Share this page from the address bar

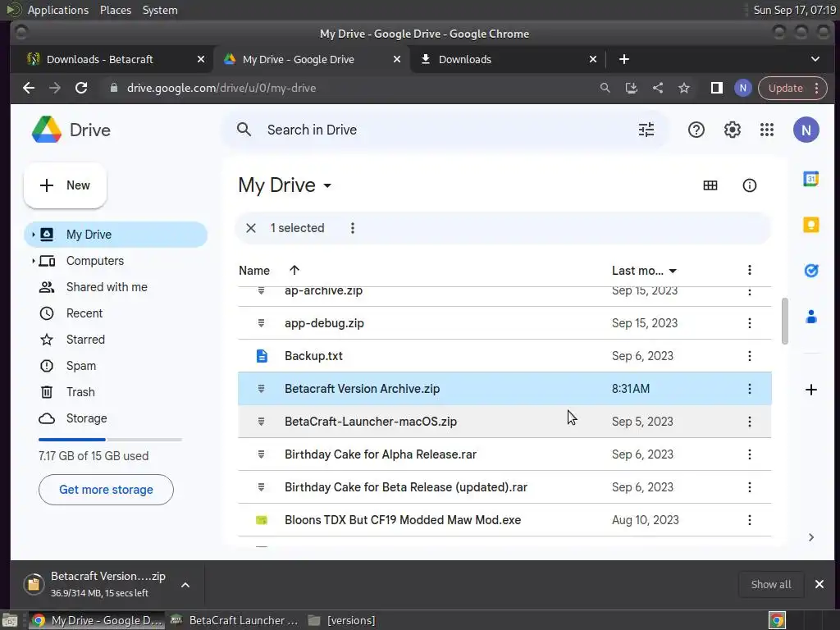click(657, 88)
